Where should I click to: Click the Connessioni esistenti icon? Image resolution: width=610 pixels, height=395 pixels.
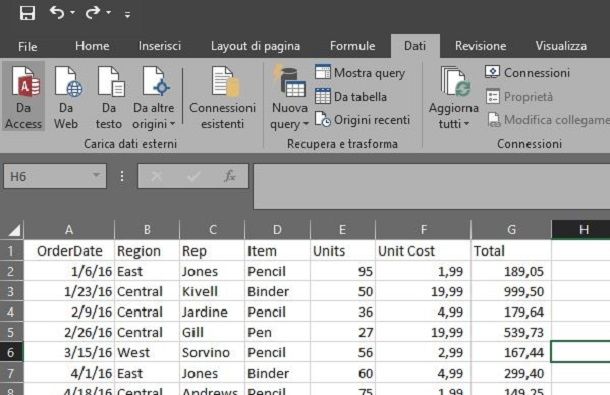[x=223, y=97]
